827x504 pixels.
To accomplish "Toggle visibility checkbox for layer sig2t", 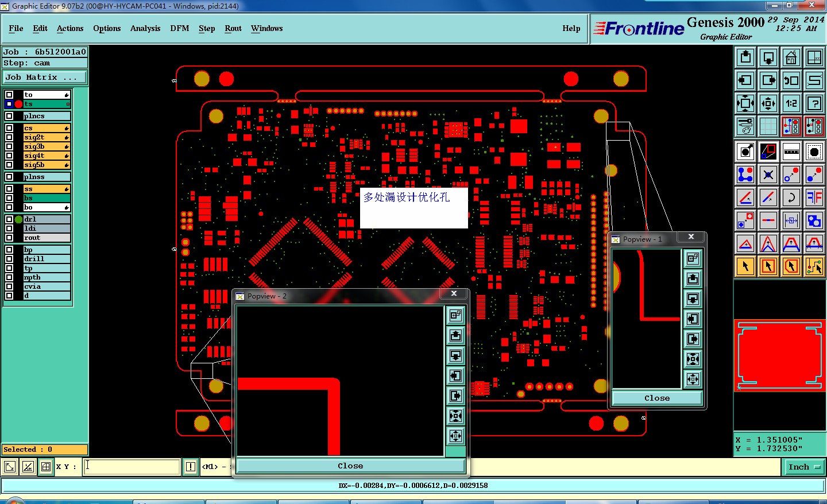I will coord(9,137).
